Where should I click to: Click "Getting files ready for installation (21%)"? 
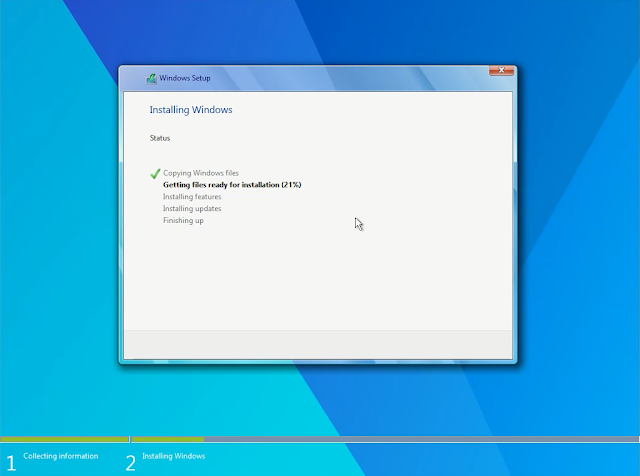pyautogui.click(x=232, y=185)
